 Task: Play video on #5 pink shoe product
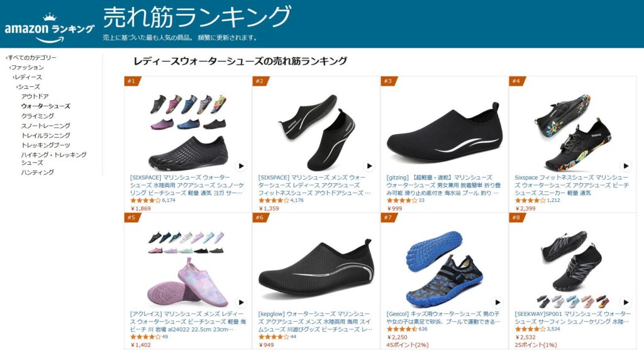pos(241,302)
